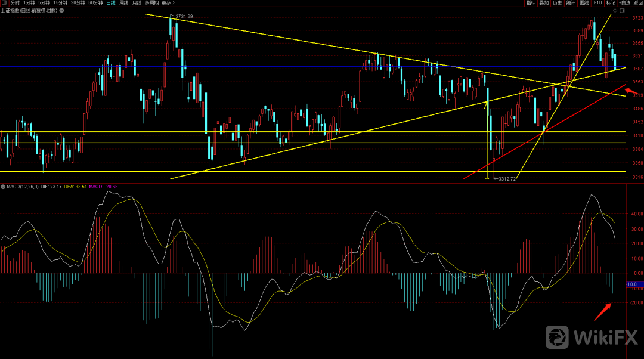Click the diamond icon above the price axis
644x359 pixels.
615,11
